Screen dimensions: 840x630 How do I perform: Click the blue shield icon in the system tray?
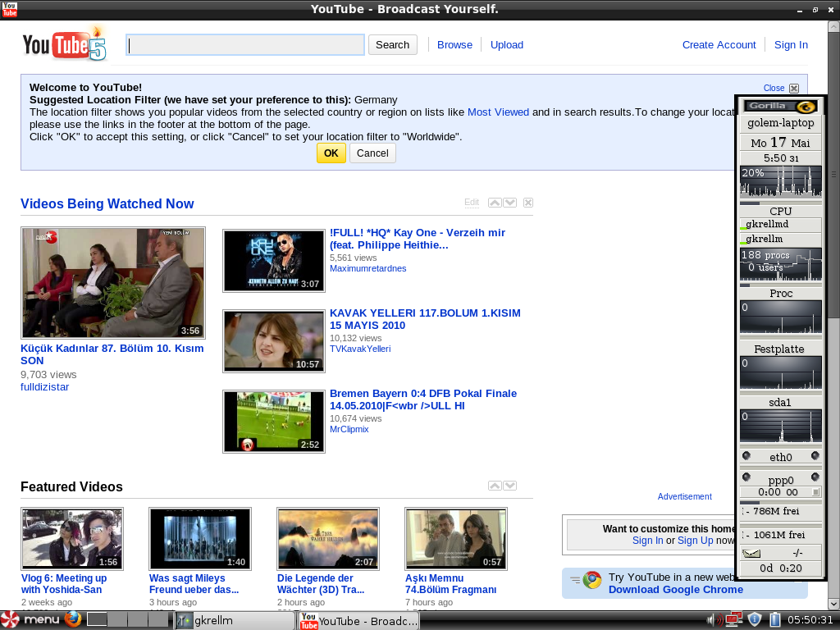tap(754, 620)
